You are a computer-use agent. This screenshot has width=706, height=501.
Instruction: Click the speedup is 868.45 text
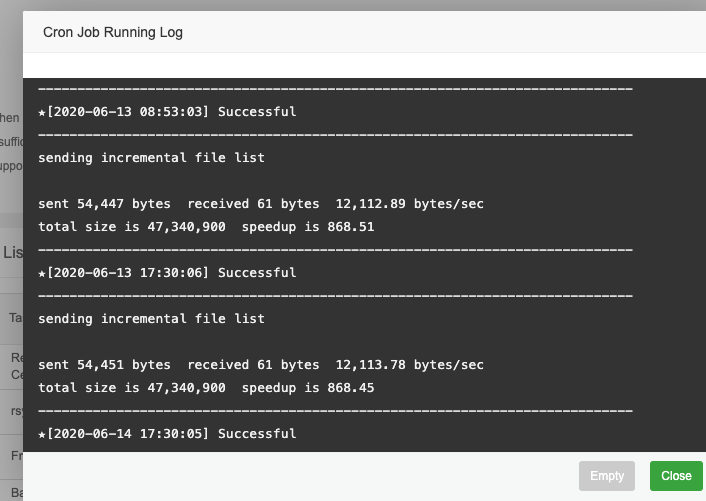pos(308,388)
